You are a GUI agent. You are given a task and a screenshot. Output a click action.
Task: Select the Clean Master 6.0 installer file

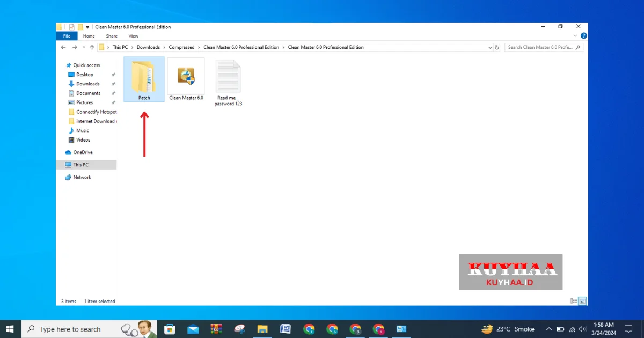click(x=186, y=79)
